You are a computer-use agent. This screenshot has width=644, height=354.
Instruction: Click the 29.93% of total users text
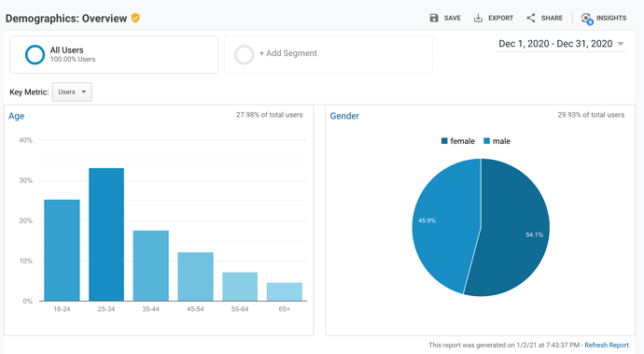591,115
